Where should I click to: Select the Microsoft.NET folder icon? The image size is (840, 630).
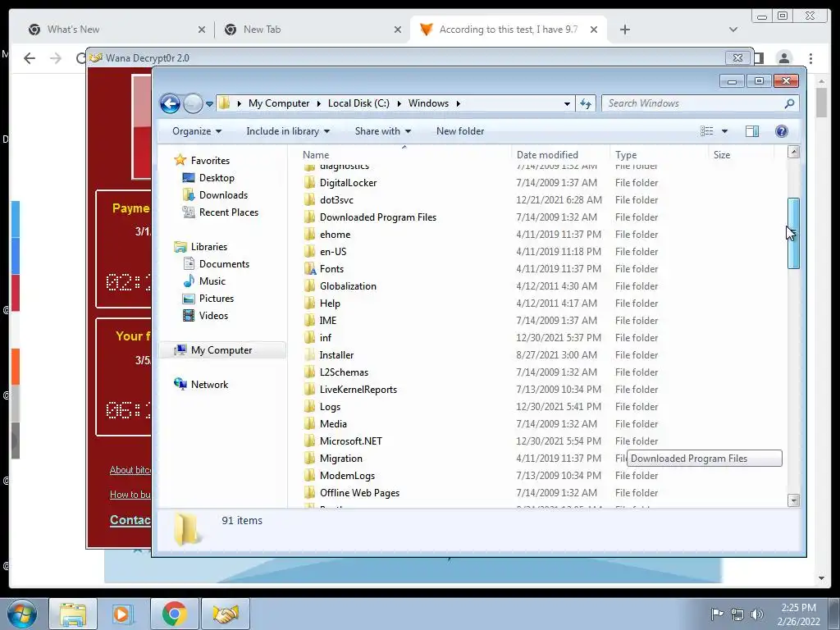tap(309, 441)
